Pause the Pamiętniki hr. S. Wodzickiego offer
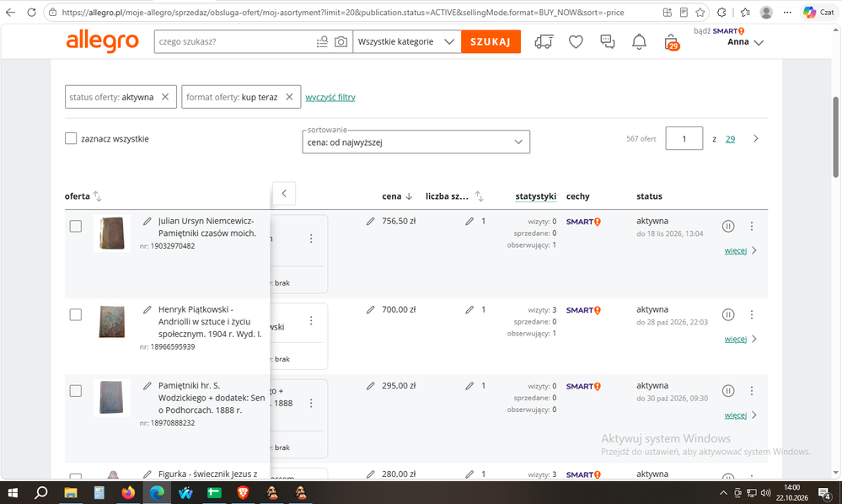Screen dimensions: 842x504 [x=728, y=391]
